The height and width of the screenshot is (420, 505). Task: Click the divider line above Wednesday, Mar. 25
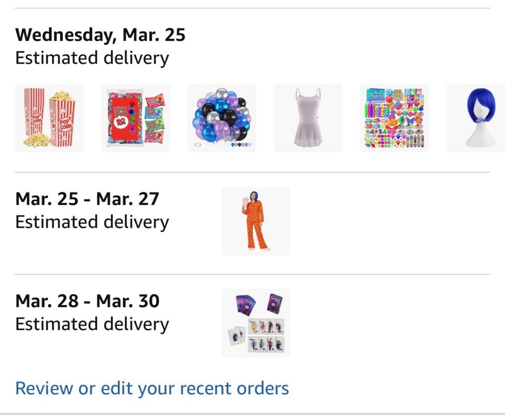point(252,8)
